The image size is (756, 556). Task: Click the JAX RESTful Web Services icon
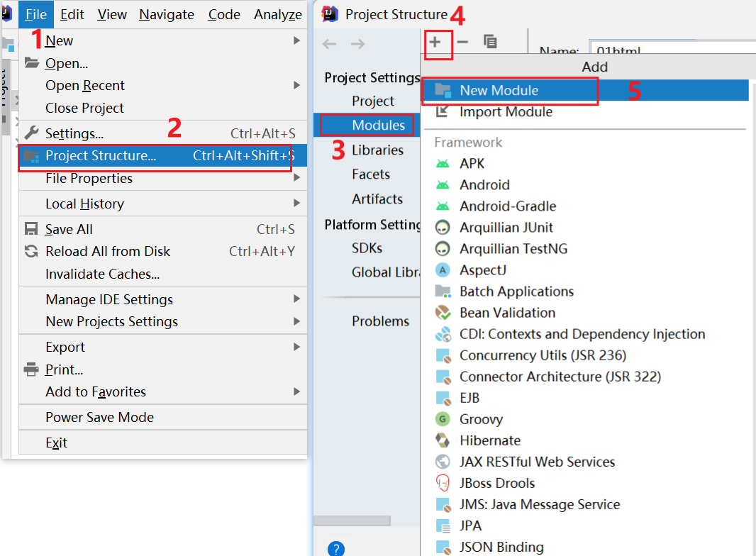tap(443, 462)
